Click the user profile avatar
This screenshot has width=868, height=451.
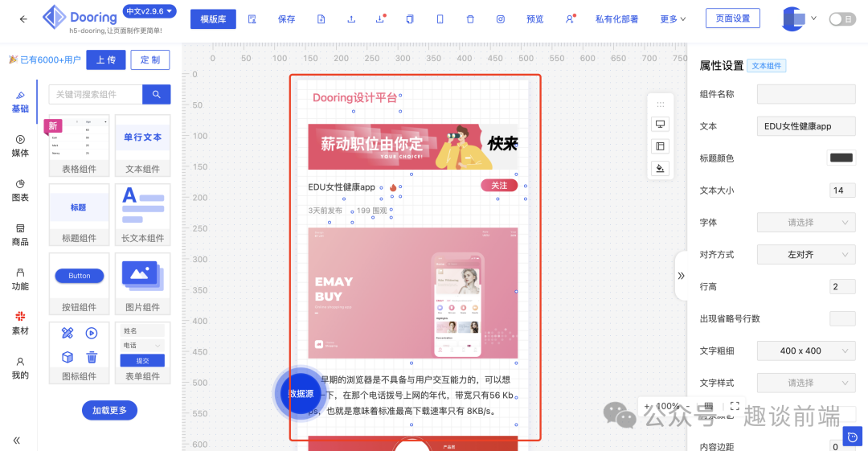coord(793,18)
